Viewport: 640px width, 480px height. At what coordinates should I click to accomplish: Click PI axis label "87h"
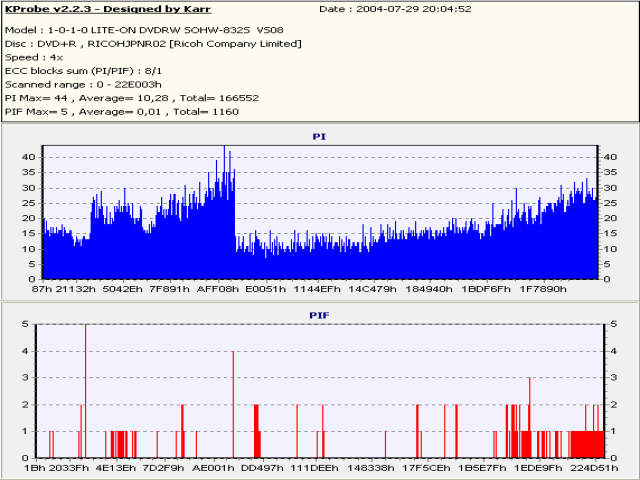(x=42, y=289)
